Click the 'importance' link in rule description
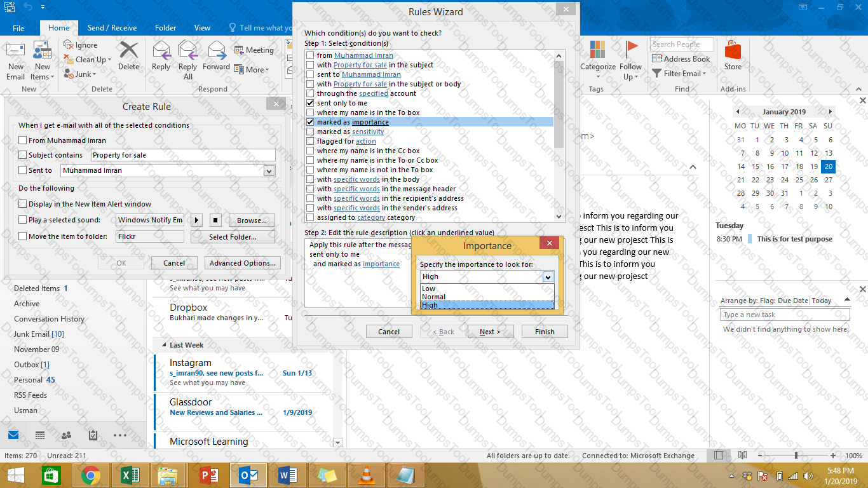The width and height of the screenshot is (868, 488). 381,264
